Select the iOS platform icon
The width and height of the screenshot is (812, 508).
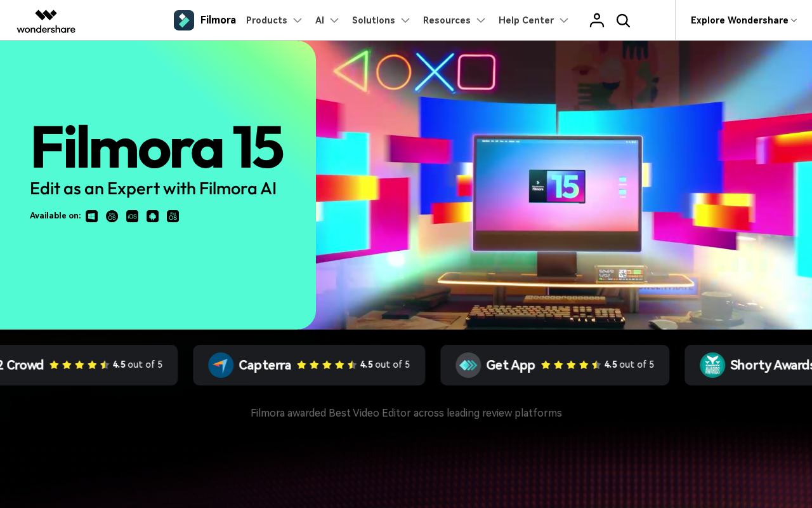[x=133, y=217]
